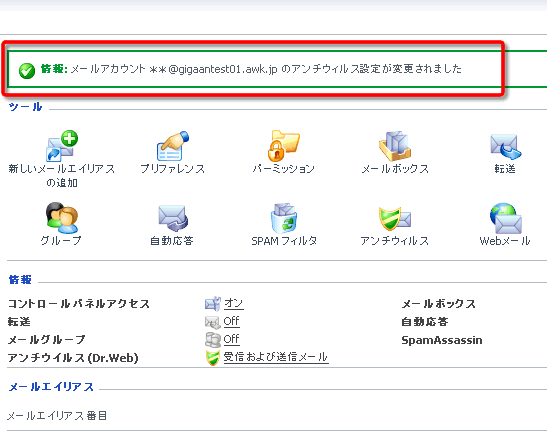Click the 受信および送信メール link
The image size is (547, 440).
(276, 357)
